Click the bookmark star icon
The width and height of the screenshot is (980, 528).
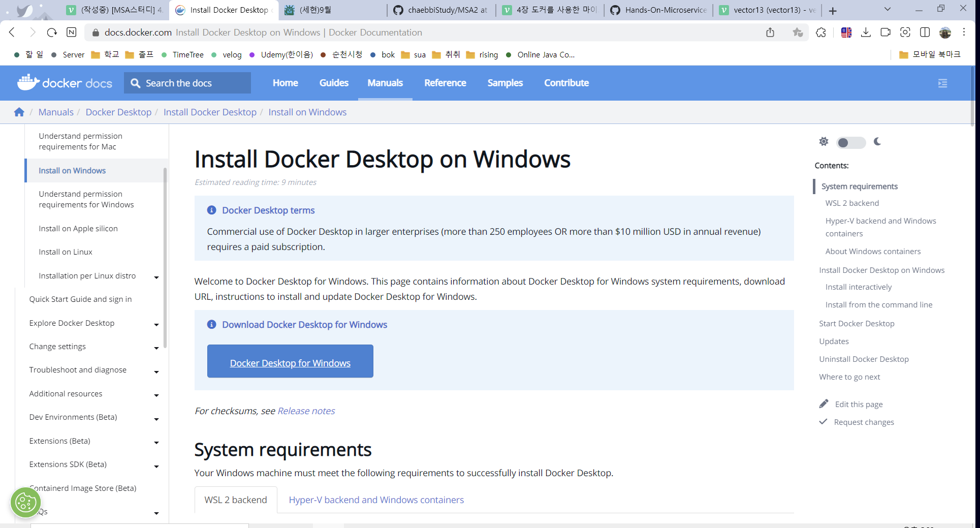tap(798, 33)
